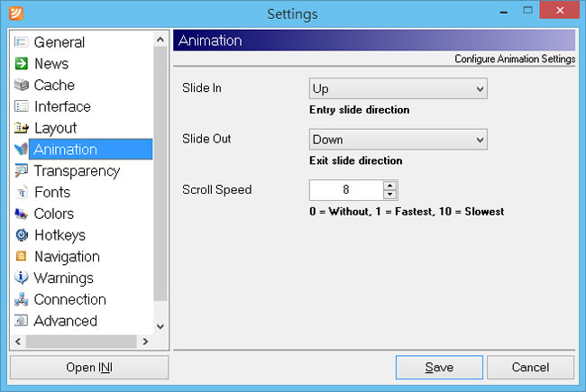Click the General category icon
The image size is (586, 392).
tap(21, 42)
